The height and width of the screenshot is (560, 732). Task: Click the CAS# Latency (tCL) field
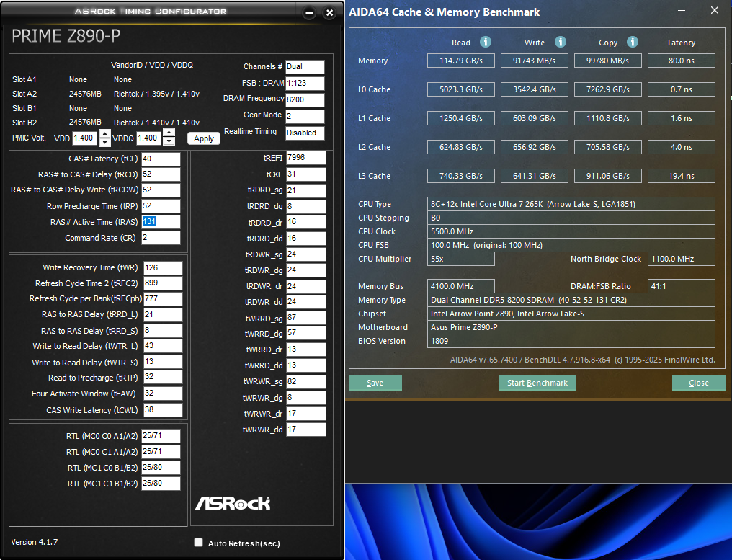[x=161, y=159]
